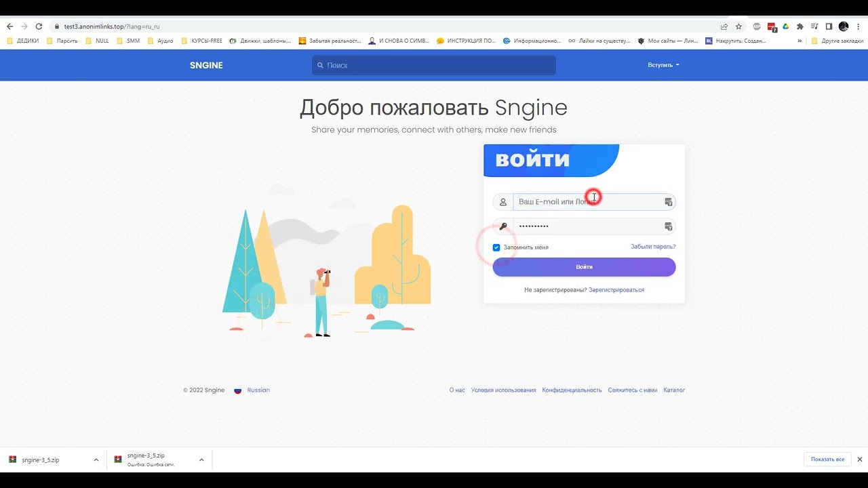
Task: Open the Chrome three-dot menu
Action: coord(858,26)
